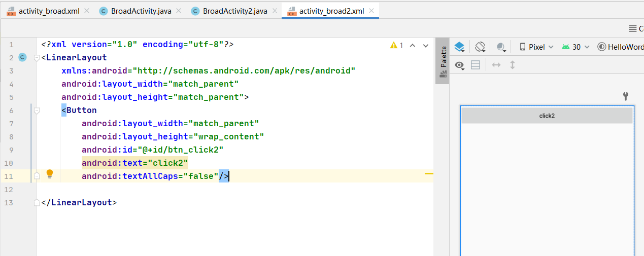Click the yellow intention lightbulb on line 11
The image size is (644, 256).
pyautogui.click(x=50, y=174)
